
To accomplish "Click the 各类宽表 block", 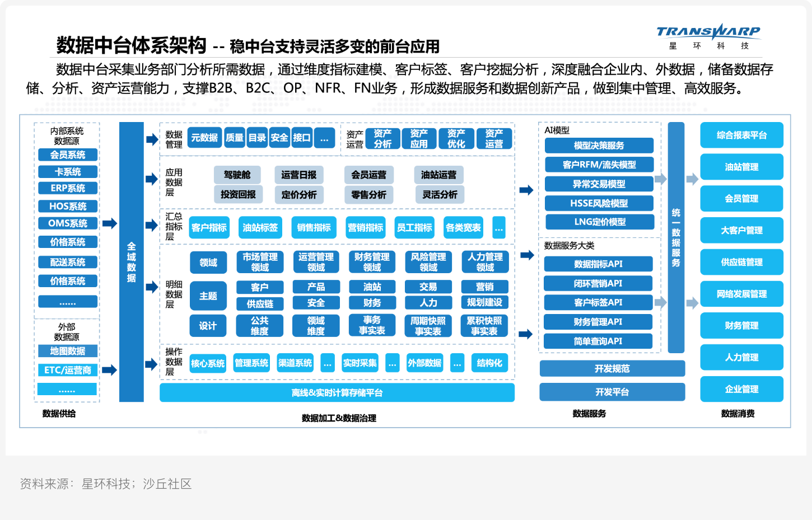I will point(463,228).
